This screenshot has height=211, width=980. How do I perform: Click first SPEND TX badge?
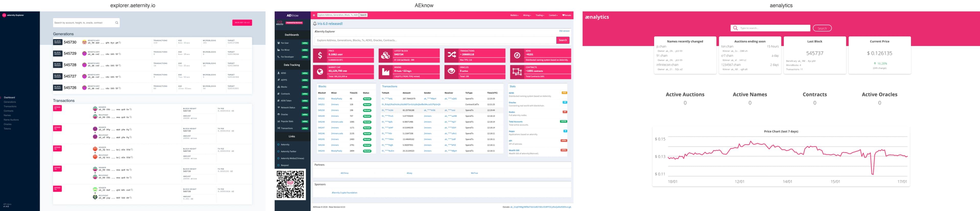(x=57, y=108)
